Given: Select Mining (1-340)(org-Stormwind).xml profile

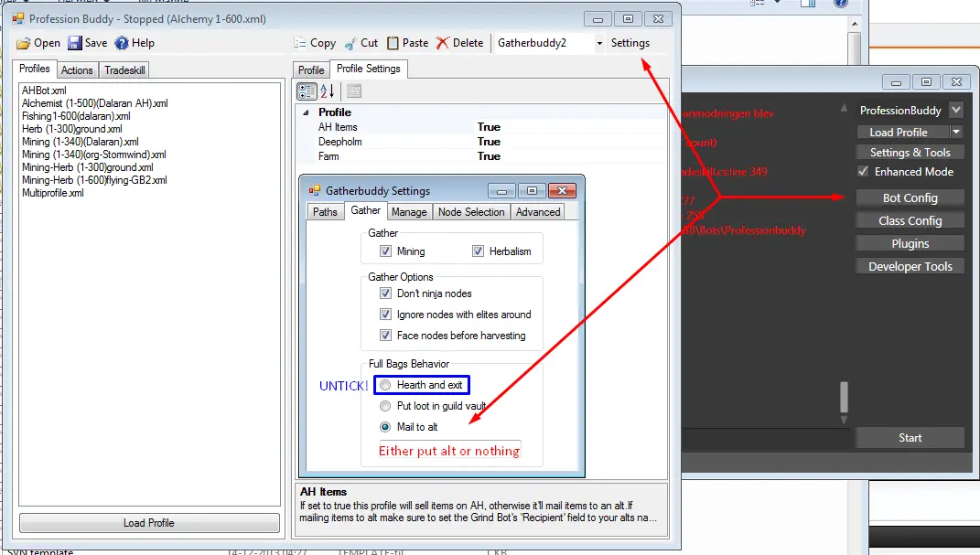Looking at the screenshot, I should (x=93, y=155).
